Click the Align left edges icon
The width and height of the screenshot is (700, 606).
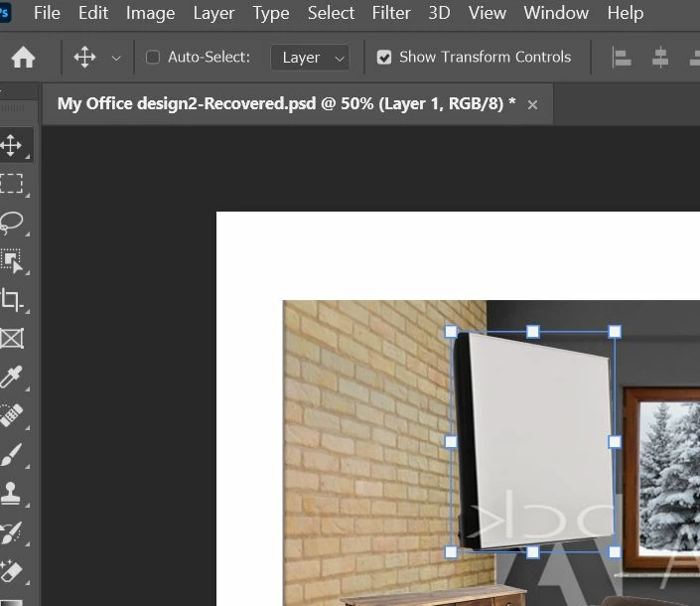[621, 58]
